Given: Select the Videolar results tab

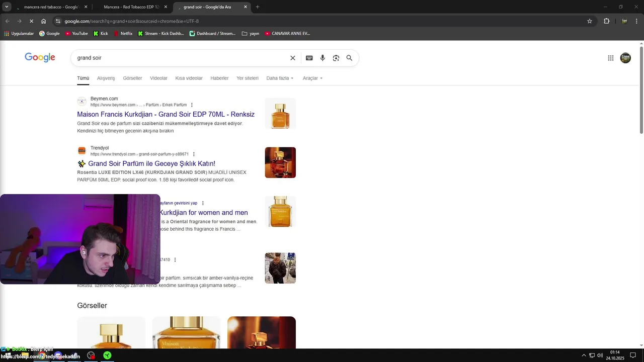Looking at the screenshot, I should pyautogui.click(x=158, y=78).
